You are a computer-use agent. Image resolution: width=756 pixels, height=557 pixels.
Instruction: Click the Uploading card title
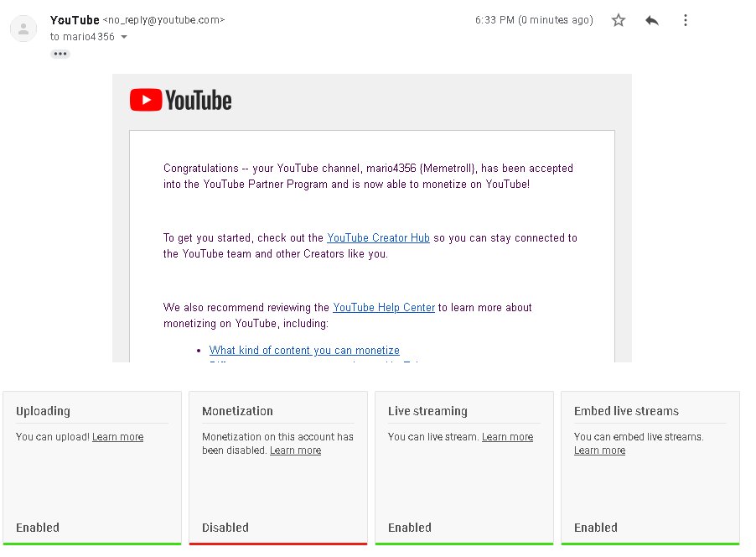pos(43,411)
